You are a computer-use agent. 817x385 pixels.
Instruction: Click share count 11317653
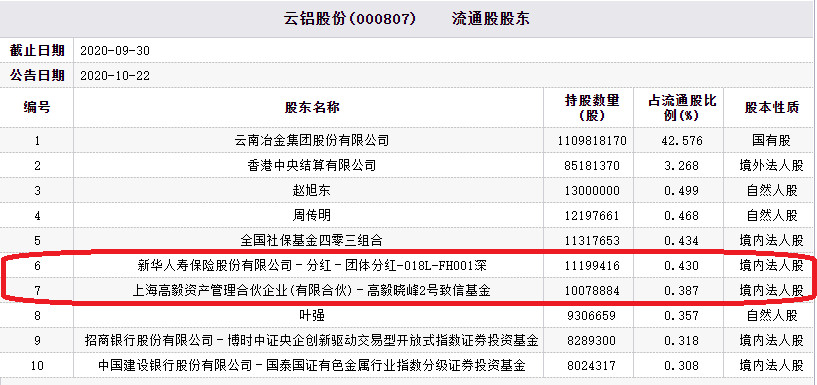coord(592,241)
